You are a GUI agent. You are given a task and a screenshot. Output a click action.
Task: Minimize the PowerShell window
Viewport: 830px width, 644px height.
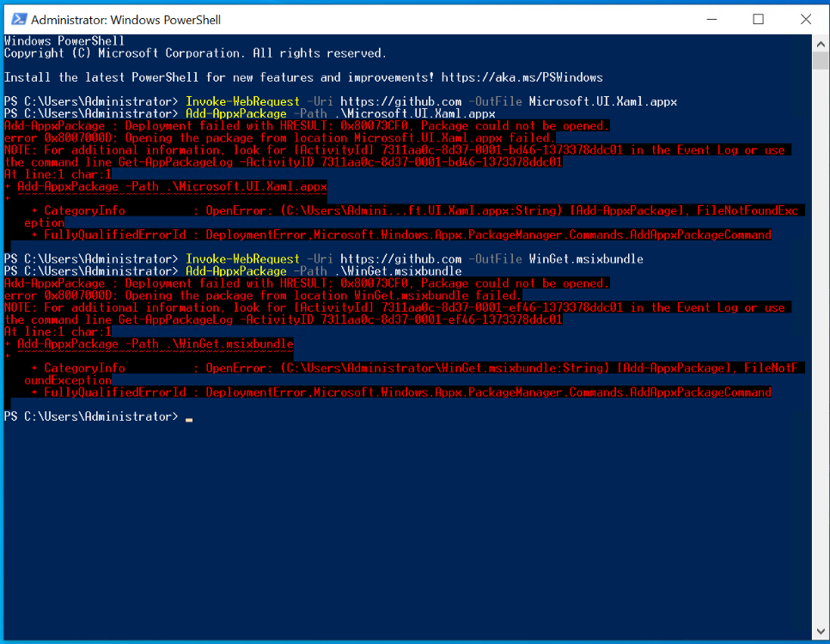[x=711, y=19]
